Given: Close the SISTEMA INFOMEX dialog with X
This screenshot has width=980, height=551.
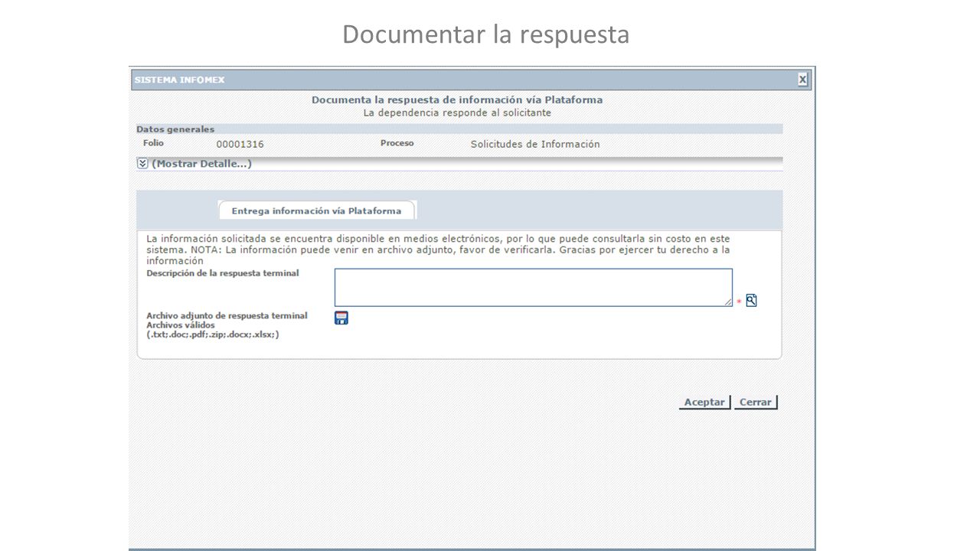Looking at the screenshot, I should click(x=802, y=80).
